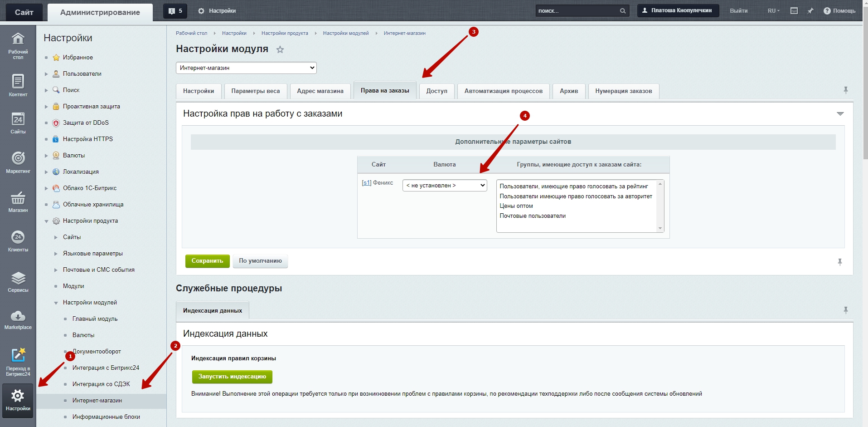Click the Пользователи icon in tree
868x427 pixels.
pyautogui.click(x=56, y=74)
